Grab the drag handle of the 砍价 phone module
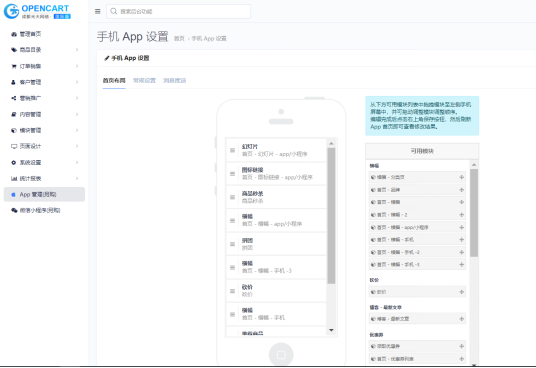 (232, 291)
